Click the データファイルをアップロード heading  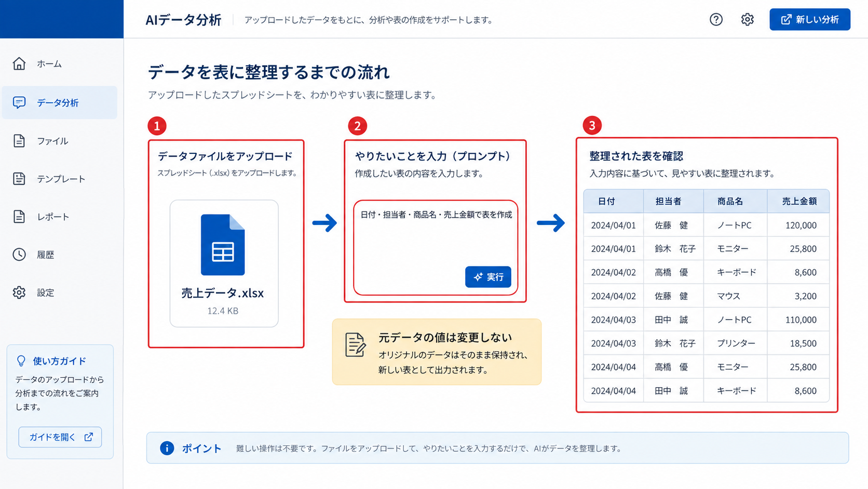tap(225, 156)
